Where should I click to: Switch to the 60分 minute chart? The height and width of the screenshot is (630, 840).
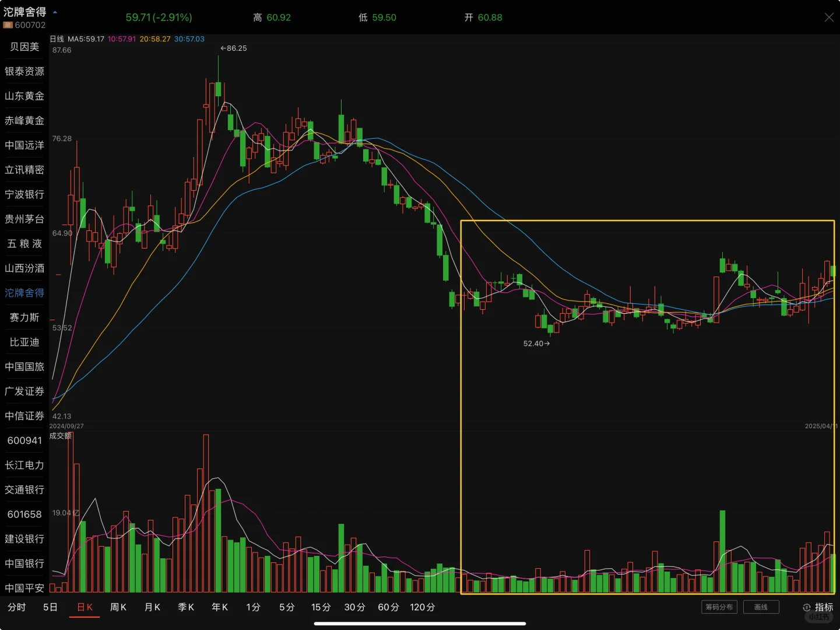[388, 607]
